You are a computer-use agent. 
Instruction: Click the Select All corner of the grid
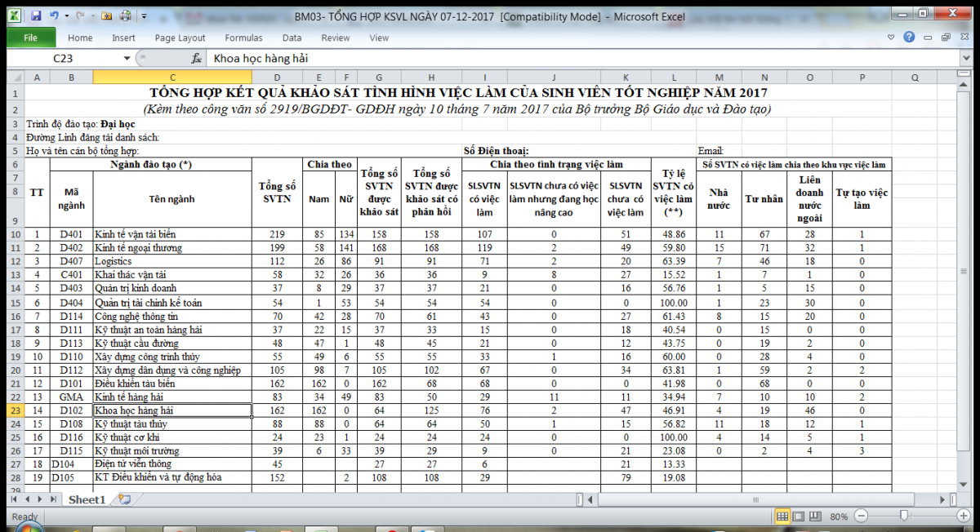point(16,77)
